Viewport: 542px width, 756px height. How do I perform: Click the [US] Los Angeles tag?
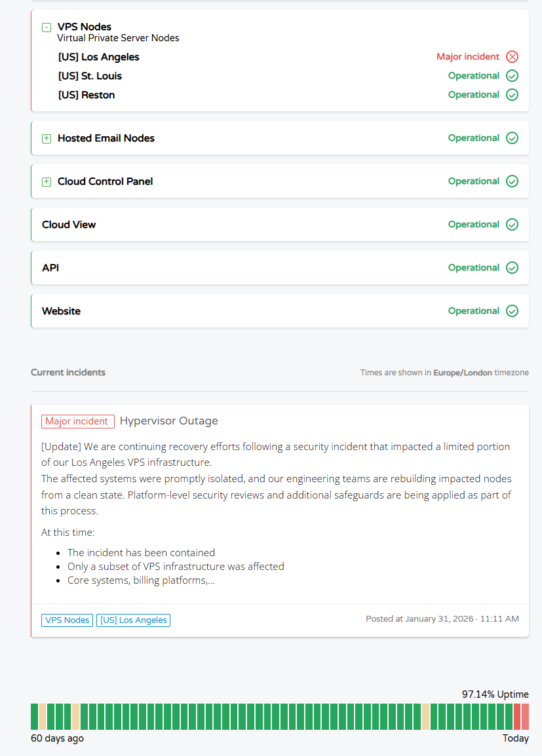click(134, 620)
